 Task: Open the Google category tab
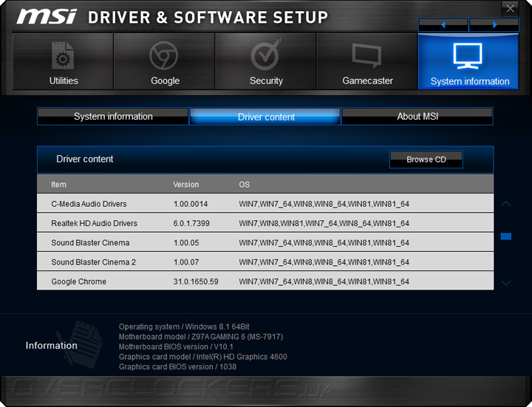164,61
